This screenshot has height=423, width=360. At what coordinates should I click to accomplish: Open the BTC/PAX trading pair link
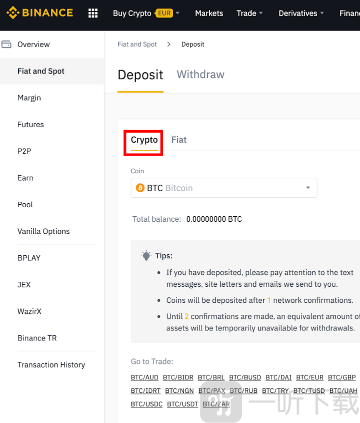(212, 391)
